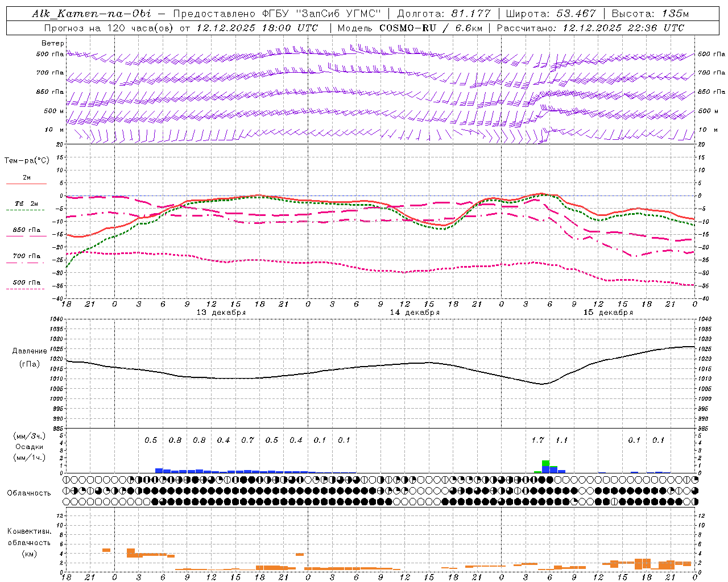Click the Тем-ра(°C) temperature axis title
The width and height of the screenshot is (728, 582).
pos(27,161)
